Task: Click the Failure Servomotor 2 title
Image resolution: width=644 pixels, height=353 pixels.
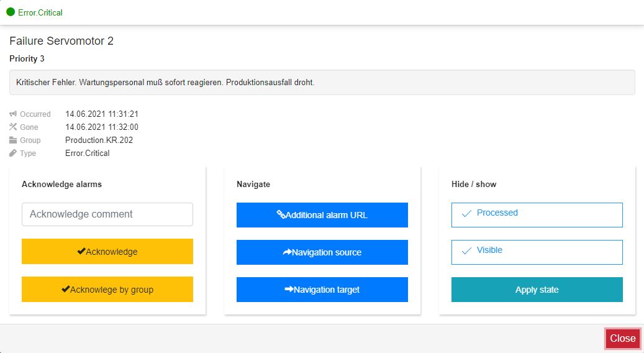Action: coord(61,40)
